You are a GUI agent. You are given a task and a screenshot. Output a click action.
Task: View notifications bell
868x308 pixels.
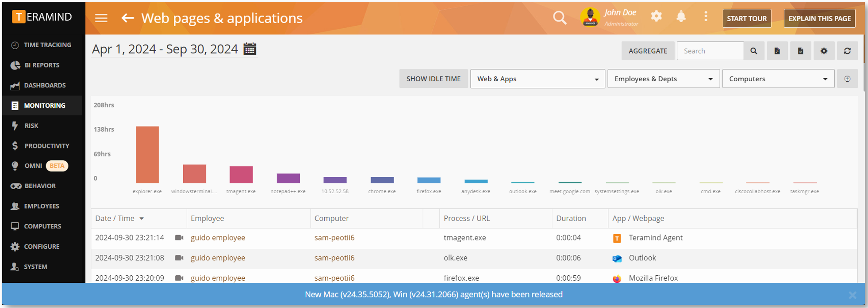pyautogui.click(x=681, y=17)
